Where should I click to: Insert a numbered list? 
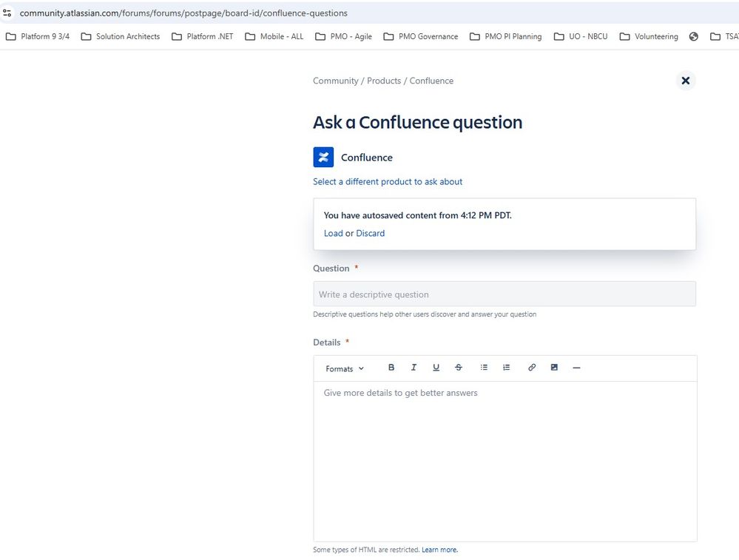(x=507, y=368)
